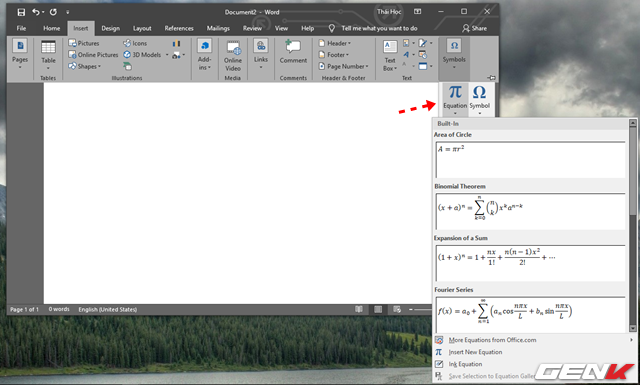The width and height of the screenshot is (640, 385).
Task: Open the Shapes dropdown
Action: 84,66
